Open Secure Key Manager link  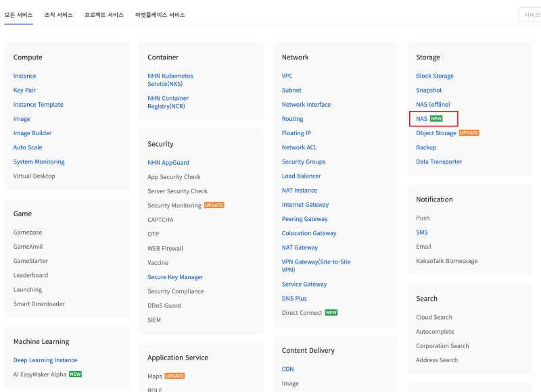point(175,277)
